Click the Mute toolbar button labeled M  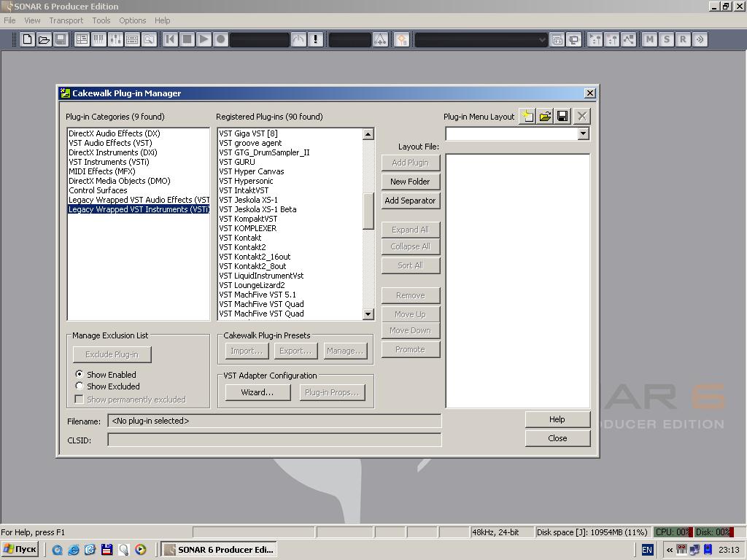point(649,39)
